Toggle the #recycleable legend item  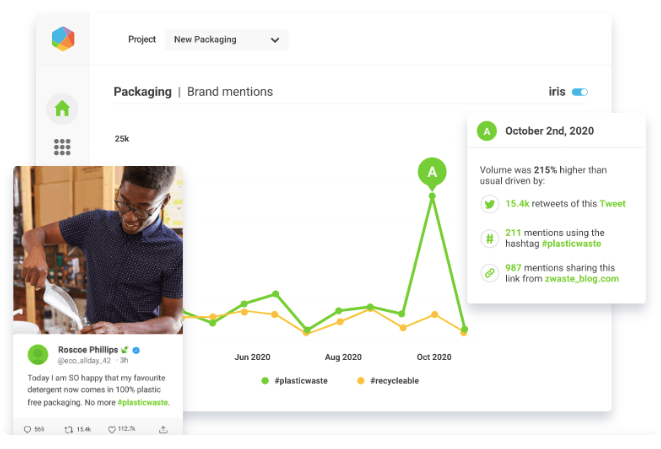pos(388,381)
